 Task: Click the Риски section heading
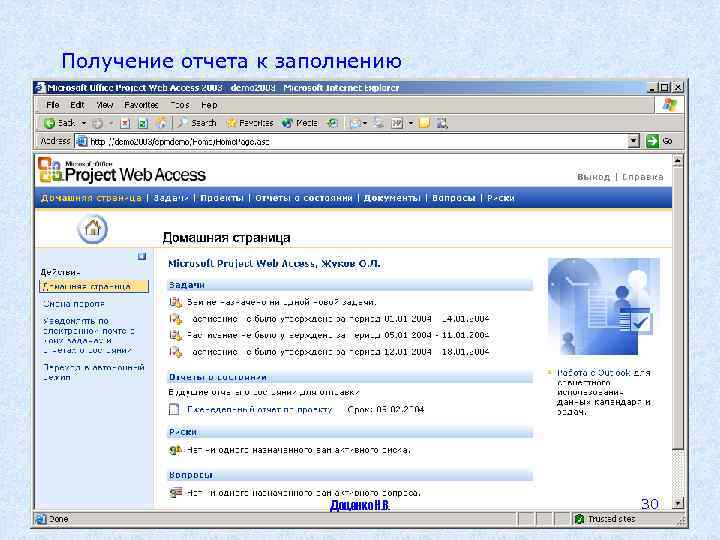point(183,432)
